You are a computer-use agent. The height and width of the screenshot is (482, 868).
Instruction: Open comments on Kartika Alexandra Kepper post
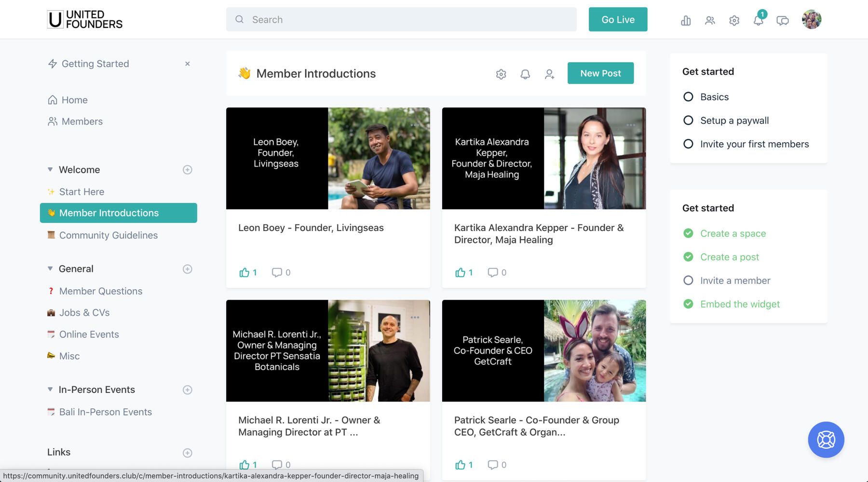pyautogui.click(x=493, y=272)
